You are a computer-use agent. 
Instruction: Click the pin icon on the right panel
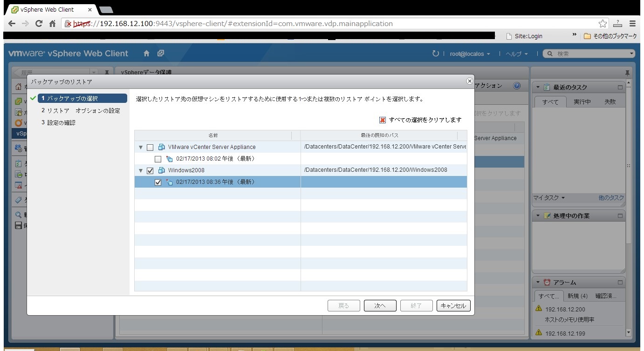click(627, 73)
